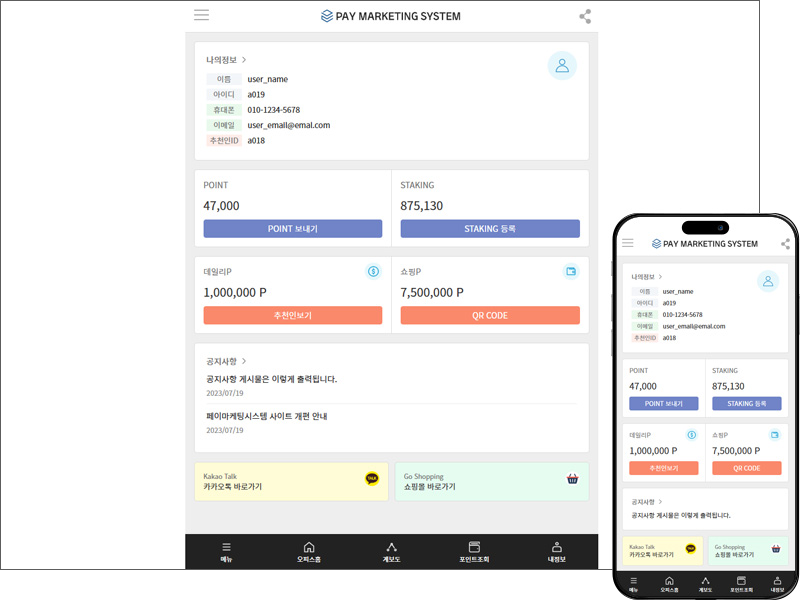
Task: Open the 페이마케팅시스템 사이트 개편 안내 notice
Action: [x=267, y=416]
